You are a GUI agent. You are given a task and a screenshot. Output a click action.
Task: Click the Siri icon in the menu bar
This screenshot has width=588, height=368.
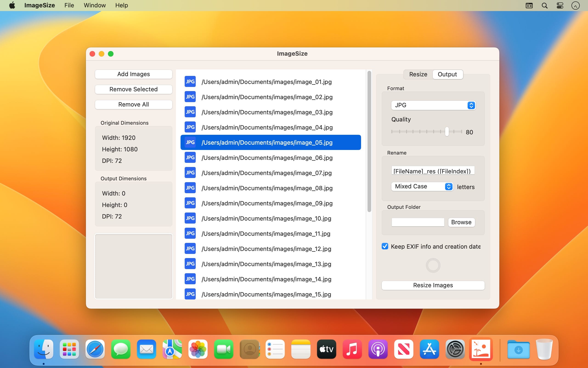[x=575, y=5]
